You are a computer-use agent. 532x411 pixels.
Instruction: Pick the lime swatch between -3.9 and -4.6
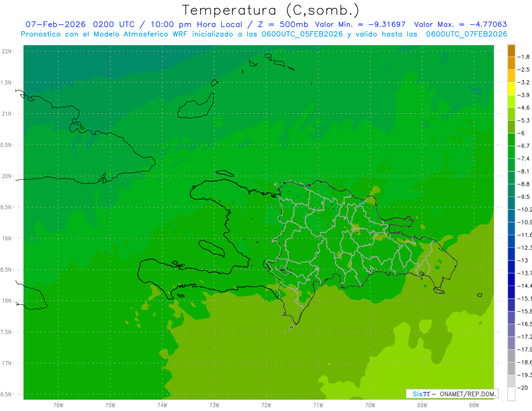point(511,102)
